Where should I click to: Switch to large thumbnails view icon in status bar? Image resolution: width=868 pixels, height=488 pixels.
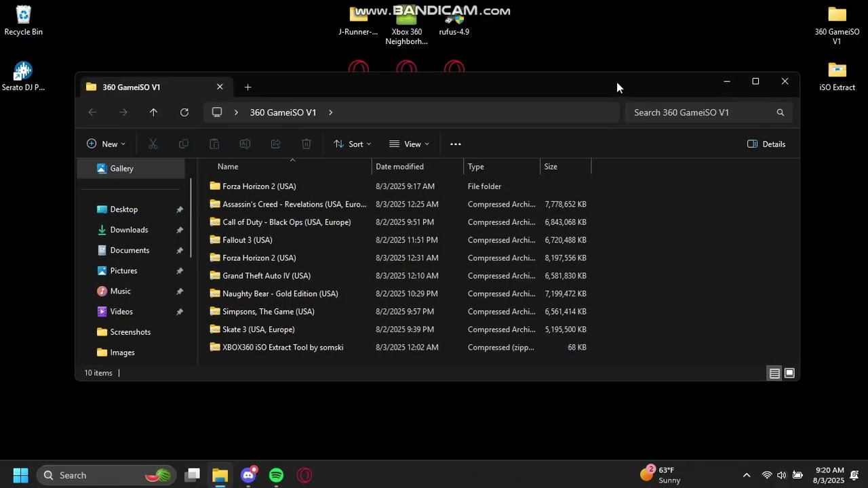click(x=789, y=373)
